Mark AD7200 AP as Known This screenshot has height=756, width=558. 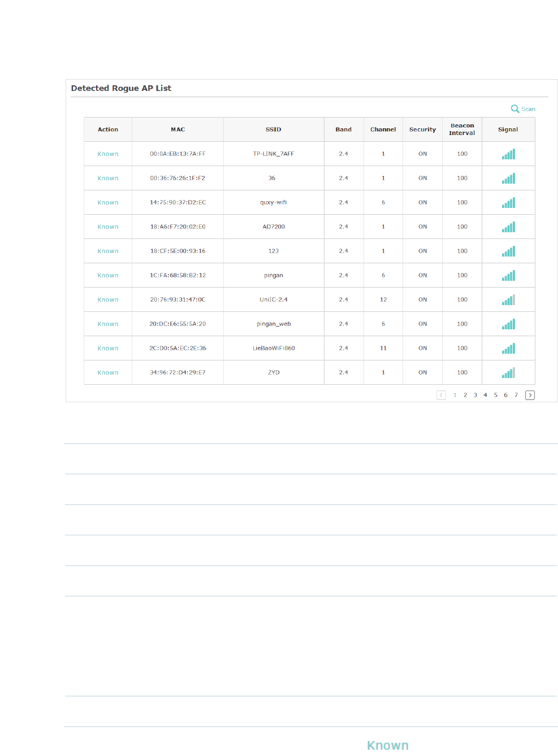(x=108, y=227)
